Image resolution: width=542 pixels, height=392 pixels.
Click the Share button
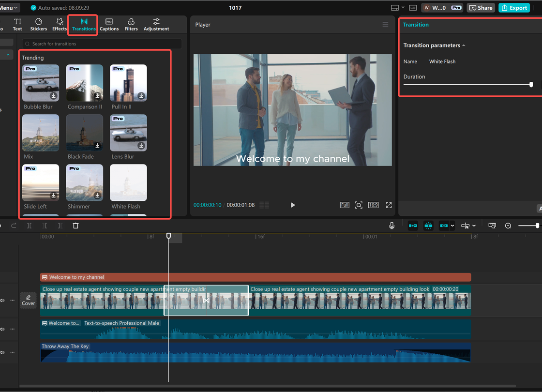tap(480, 8)
